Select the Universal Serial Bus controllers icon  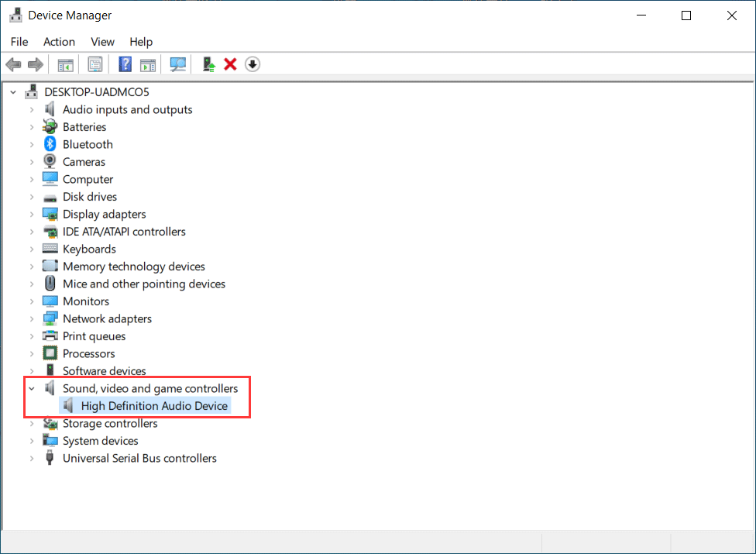pyautogui.click(x=50, y=458)
